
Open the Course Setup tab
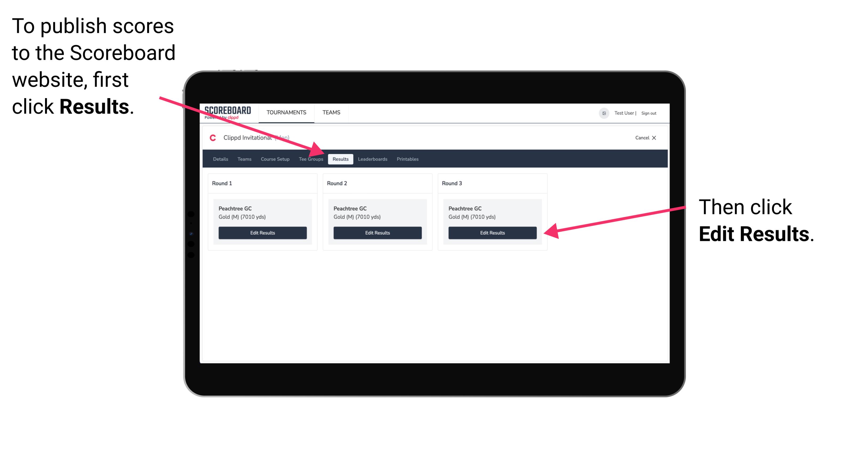[275, 159]
